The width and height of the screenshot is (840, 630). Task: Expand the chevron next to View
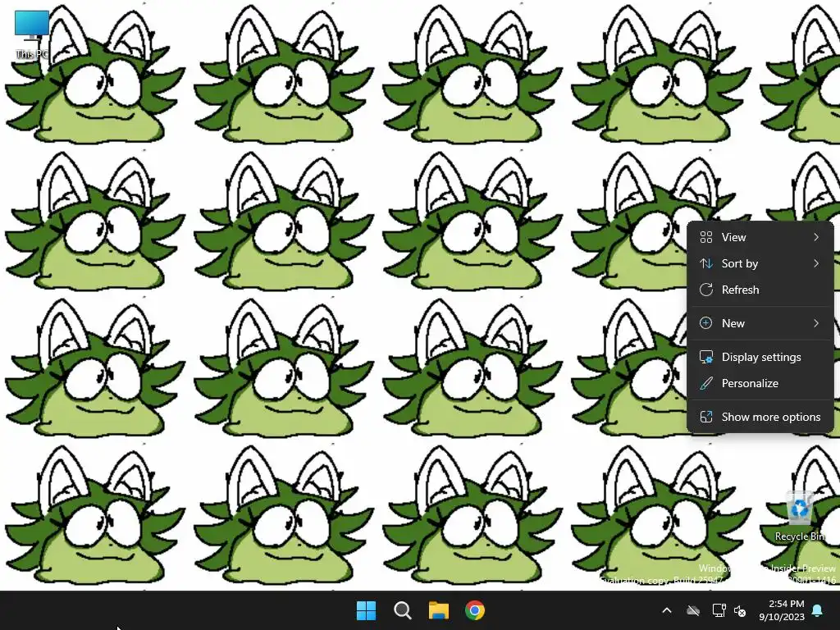[816, 237]
